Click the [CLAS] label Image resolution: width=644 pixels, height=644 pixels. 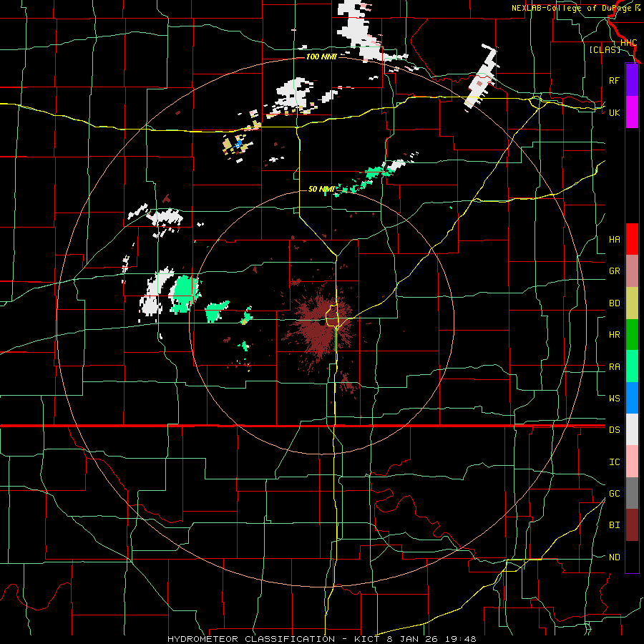605,49
